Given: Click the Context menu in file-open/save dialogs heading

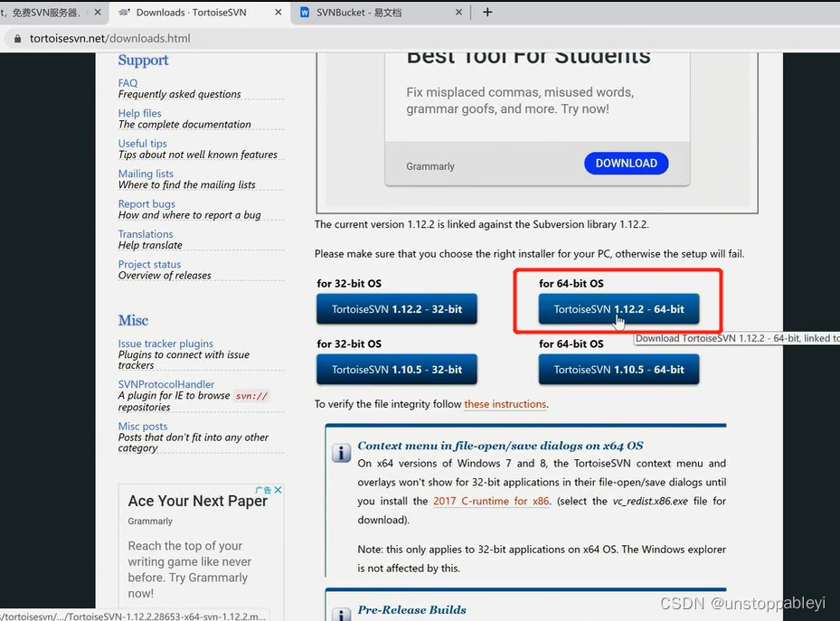Looking at the screenshot, I should pyautogui.click(x=500, y=446).
